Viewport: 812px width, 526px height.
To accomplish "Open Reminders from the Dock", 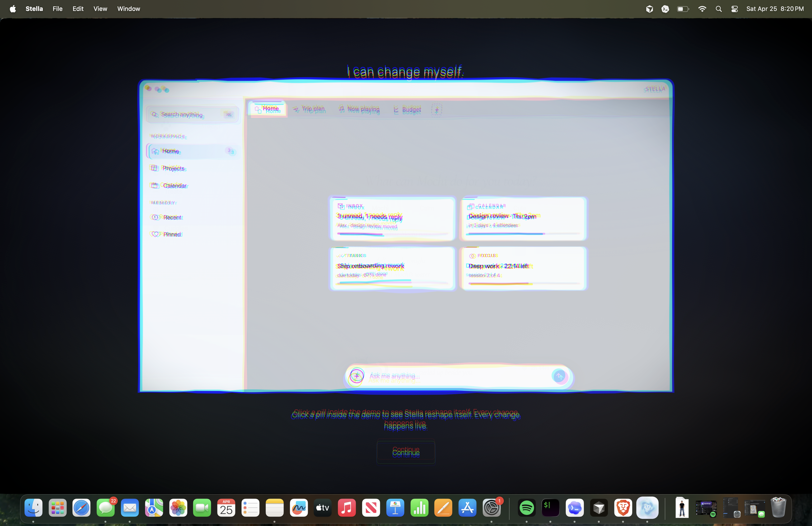I will (x=250, y=507).
